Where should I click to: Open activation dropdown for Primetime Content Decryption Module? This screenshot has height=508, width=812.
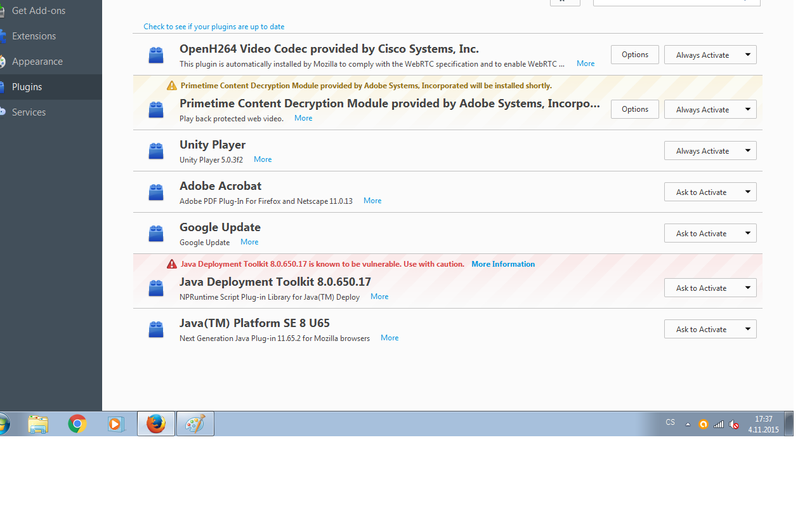710,109
